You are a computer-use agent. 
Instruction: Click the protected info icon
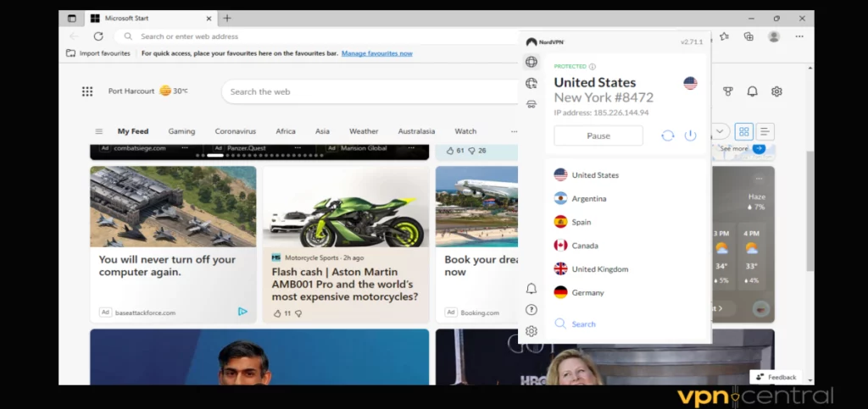[592, 66]
